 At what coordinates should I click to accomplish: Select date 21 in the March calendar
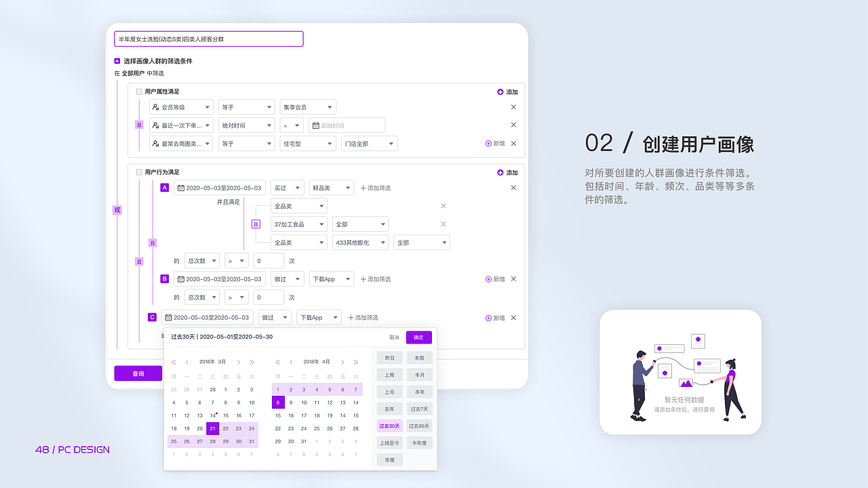point(212,428)
